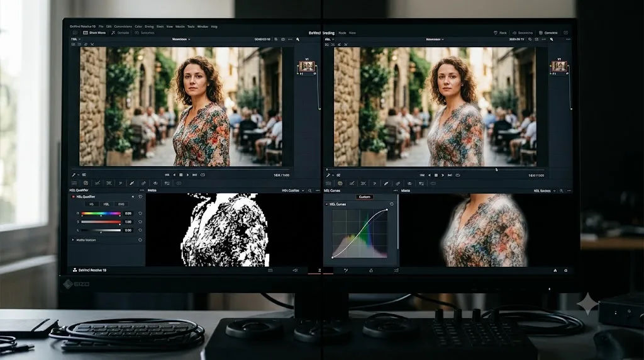Reset the L luminance row
This screenshot has height=360, width=644.
[140, 230]
